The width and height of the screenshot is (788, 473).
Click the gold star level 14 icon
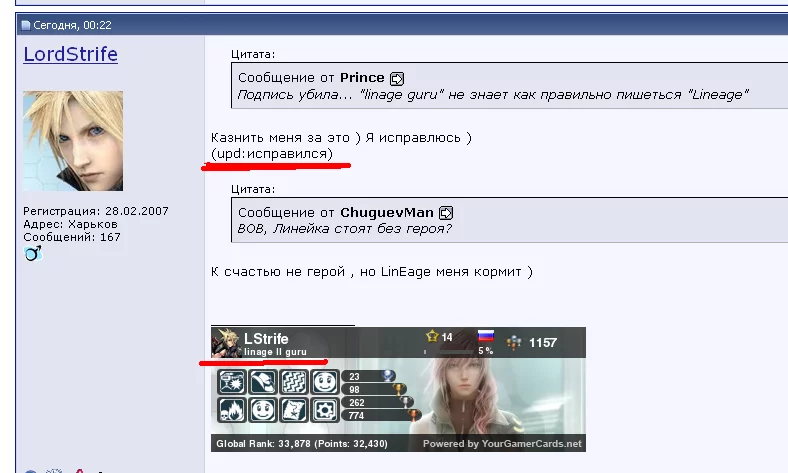tap(432, 336)
